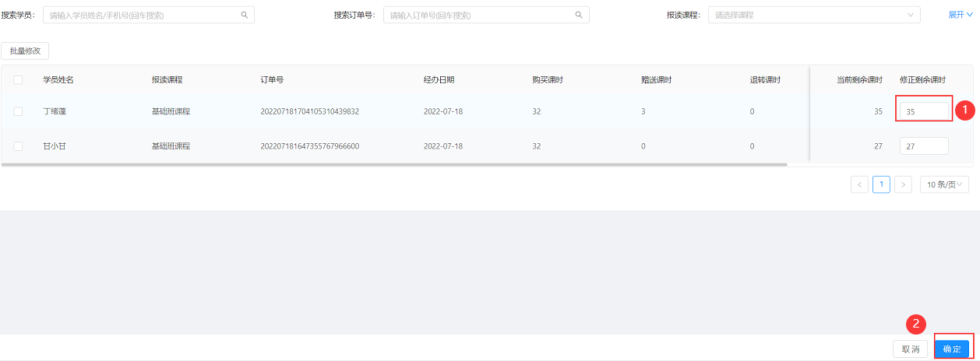Click current remaining hours value 35

[x=878, y=111]
